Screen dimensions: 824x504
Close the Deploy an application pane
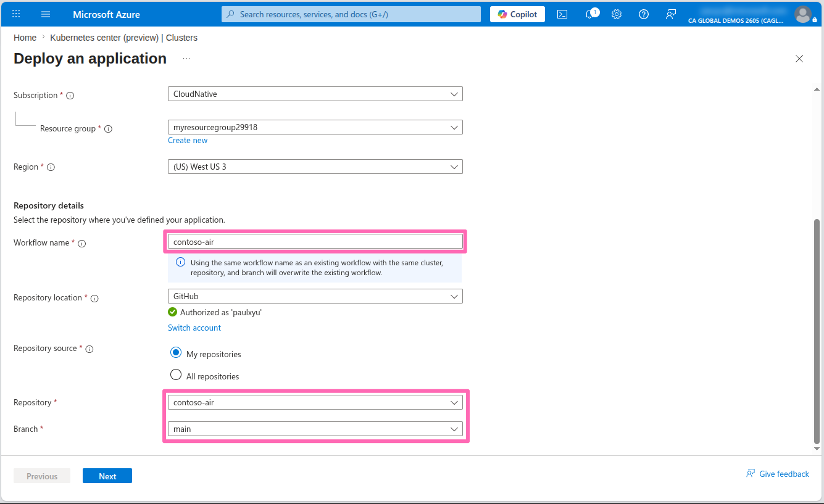coord(799,59)
